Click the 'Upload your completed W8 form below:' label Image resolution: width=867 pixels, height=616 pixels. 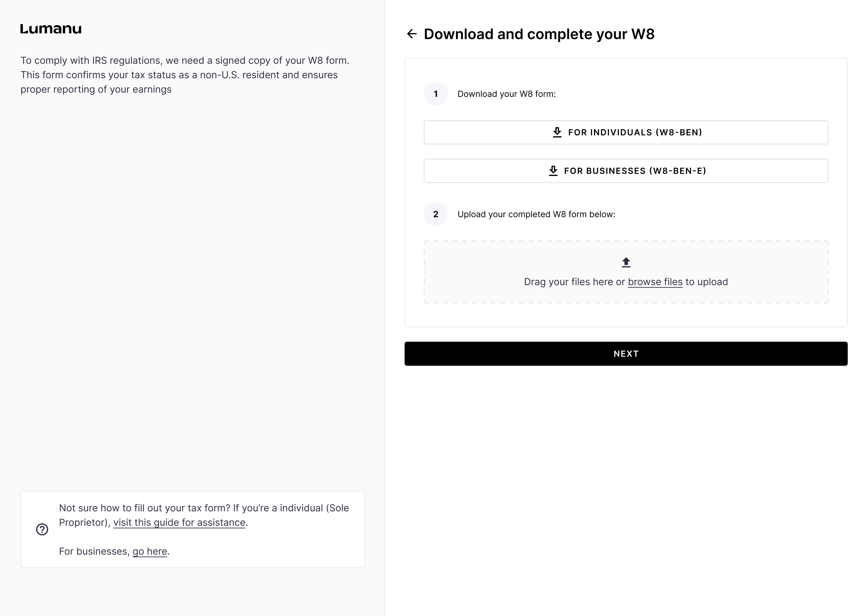(x=536, y=214)
